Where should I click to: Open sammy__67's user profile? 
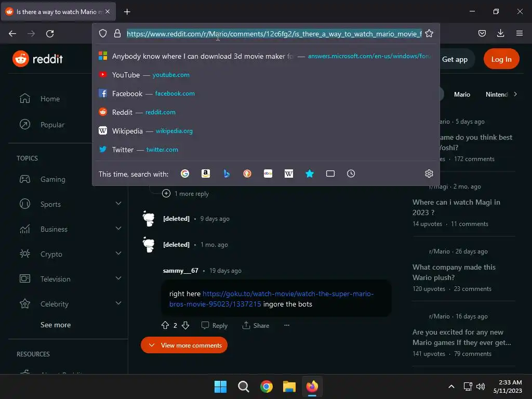coord(180,270)
